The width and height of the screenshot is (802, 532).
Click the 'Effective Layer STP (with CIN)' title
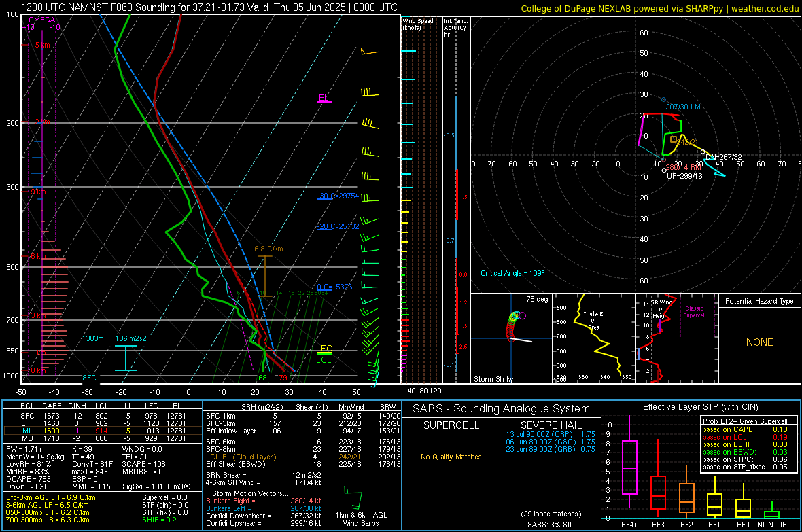[700, 407]
